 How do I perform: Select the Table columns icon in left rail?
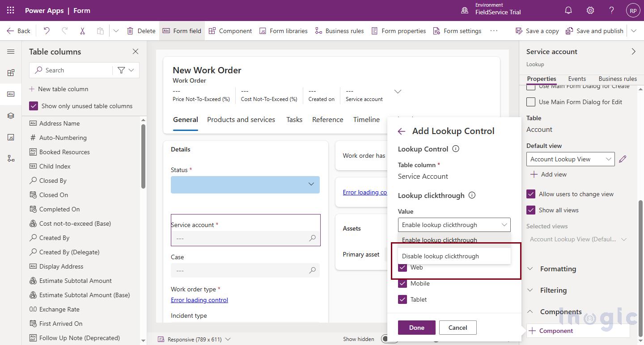(11, 94)
